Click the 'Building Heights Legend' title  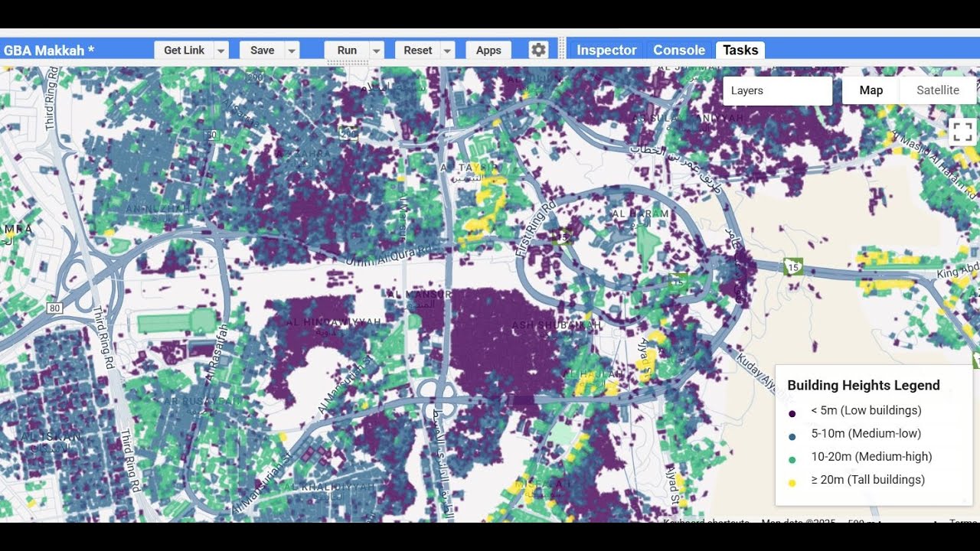864,385
